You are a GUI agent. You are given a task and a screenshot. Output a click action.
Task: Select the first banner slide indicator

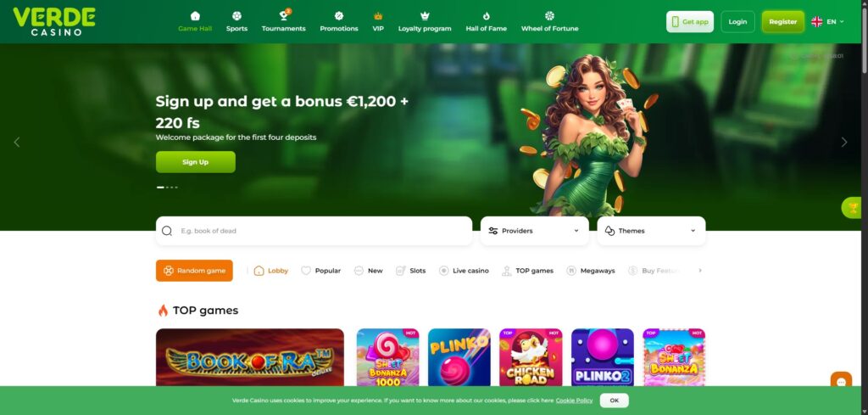tap(160, 188)
